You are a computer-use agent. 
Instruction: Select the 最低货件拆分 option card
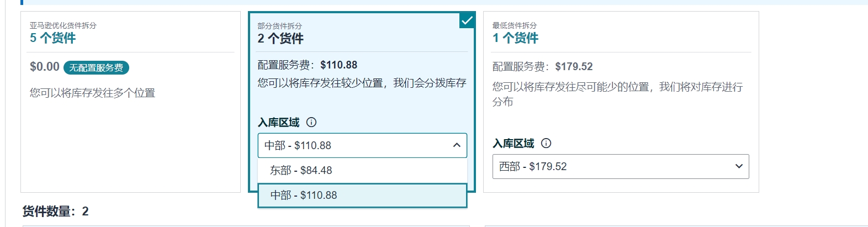tap(621, 102)
